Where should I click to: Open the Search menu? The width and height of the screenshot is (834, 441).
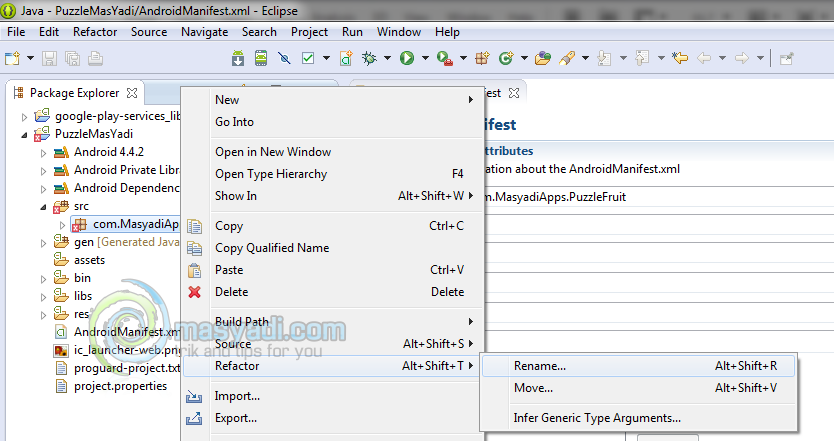click(259, 32)
